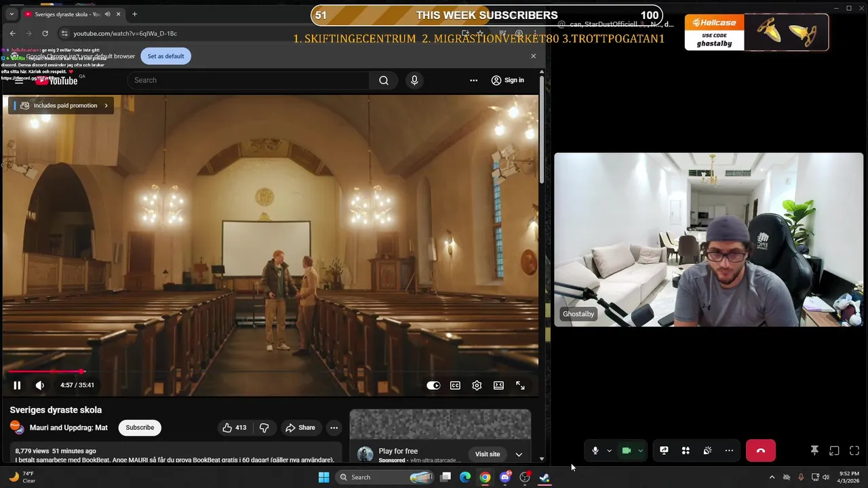The image size is (868, 488).
Task: Make the call view full screen
Action: [854, 451]
